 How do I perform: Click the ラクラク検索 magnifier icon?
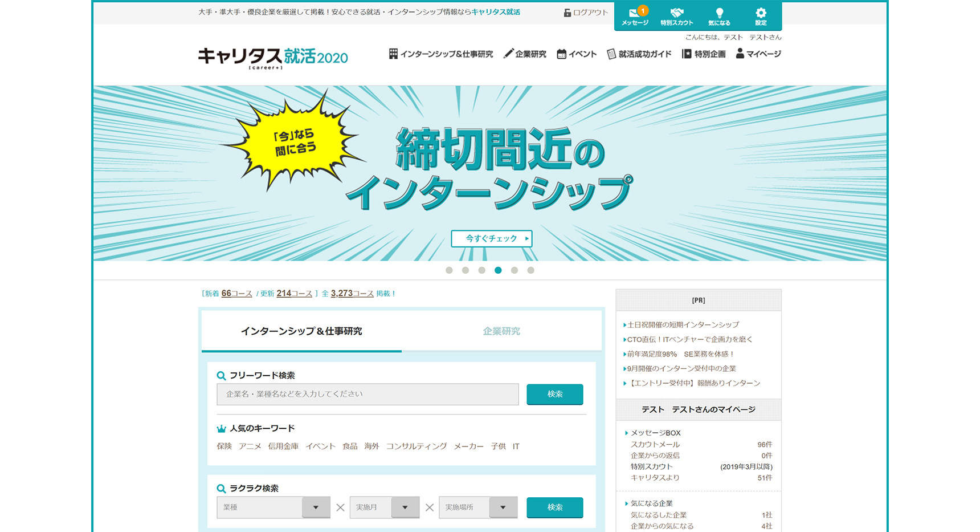221,489
